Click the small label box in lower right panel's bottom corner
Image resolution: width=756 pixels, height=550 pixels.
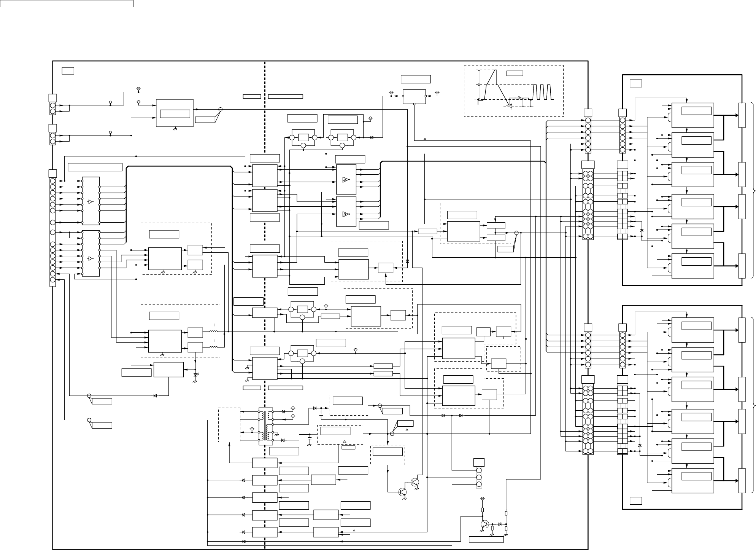(636, 501)
